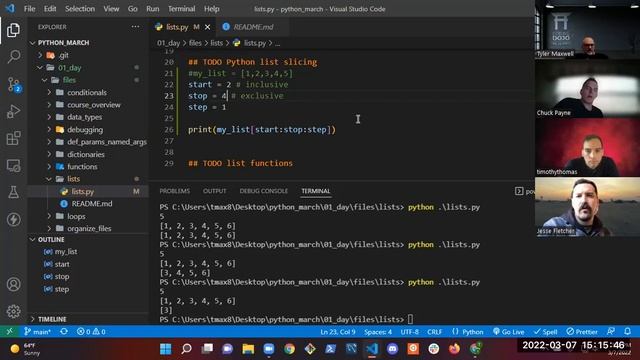The height and width of the screenshot is (360, 640).
Task: Open the lightning bolt activity icon
Action: click(x=13, y=220)
